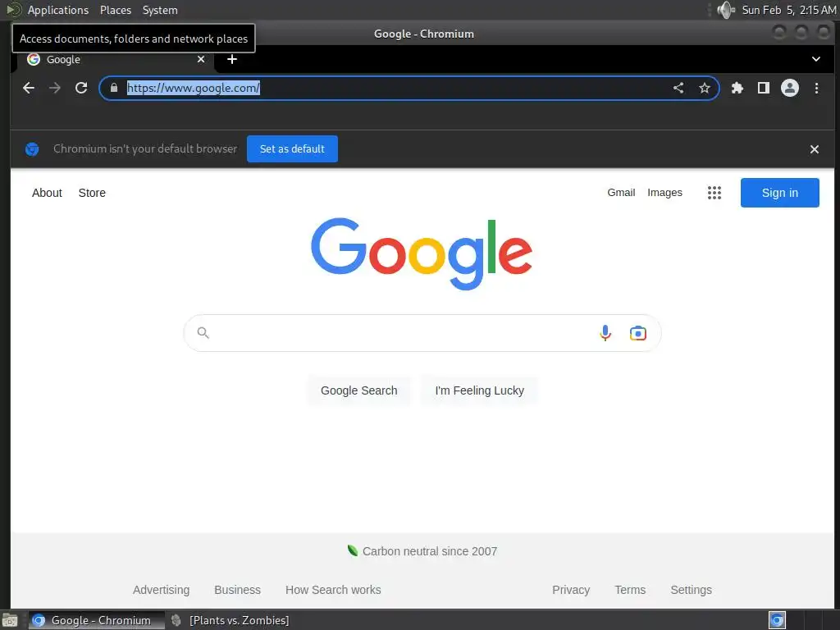Open Chromium three-dot menu

(816, 88)
